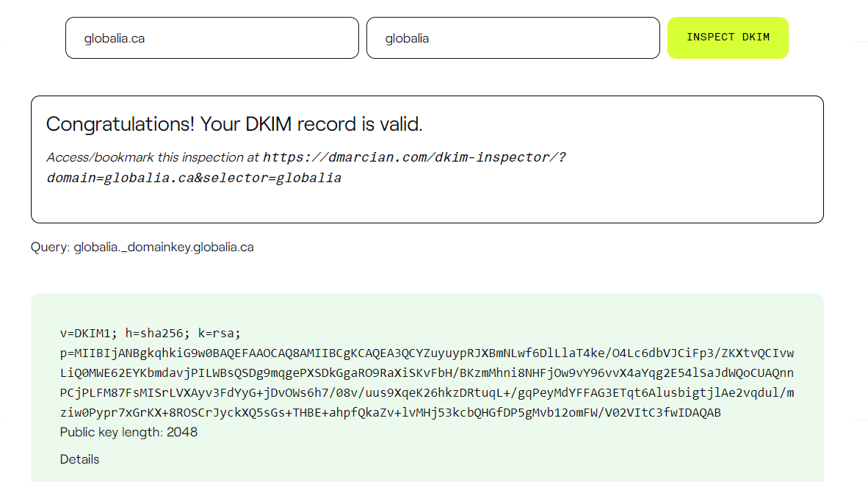The width and height of the screenshot is (868, 482).
Task: Click the Public key length: 2048 label
Action: pyautogui.click(x=129, y=432)
